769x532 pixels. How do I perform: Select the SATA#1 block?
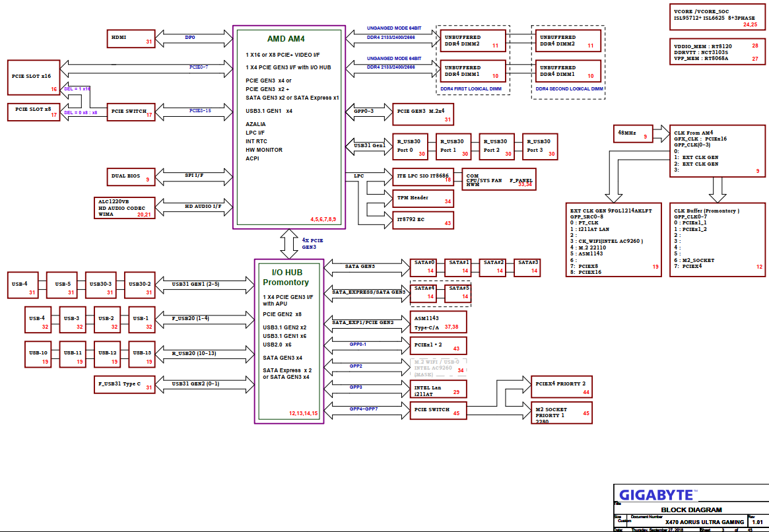click(x=458, y=268)
